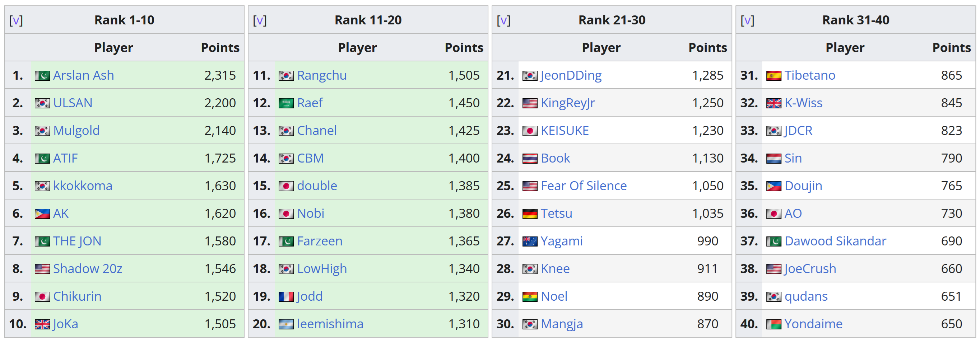
Task: Open the Dawood Sikandar player link
Action: (835, 241)
